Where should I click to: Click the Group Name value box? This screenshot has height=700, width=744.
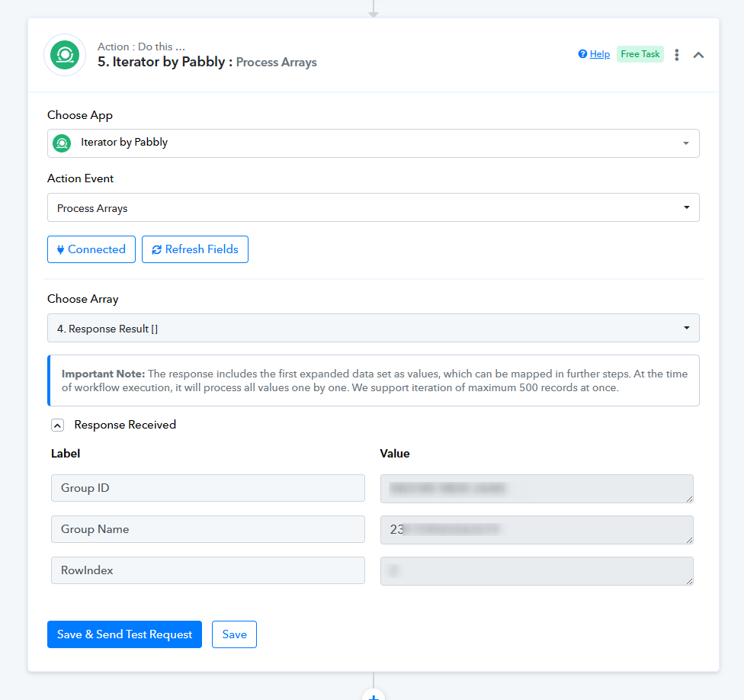[x=537, y=530]
